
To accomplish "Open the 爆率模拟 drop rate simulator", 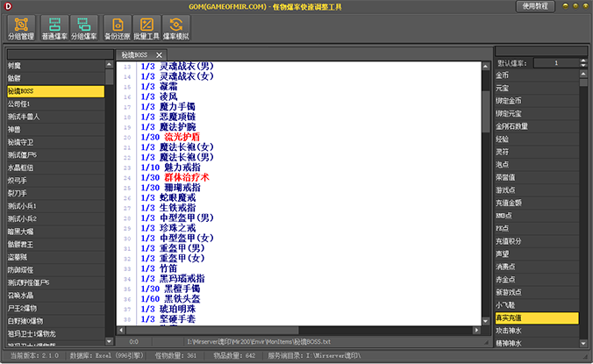I will pyautogui.click(x=178, y=28).
